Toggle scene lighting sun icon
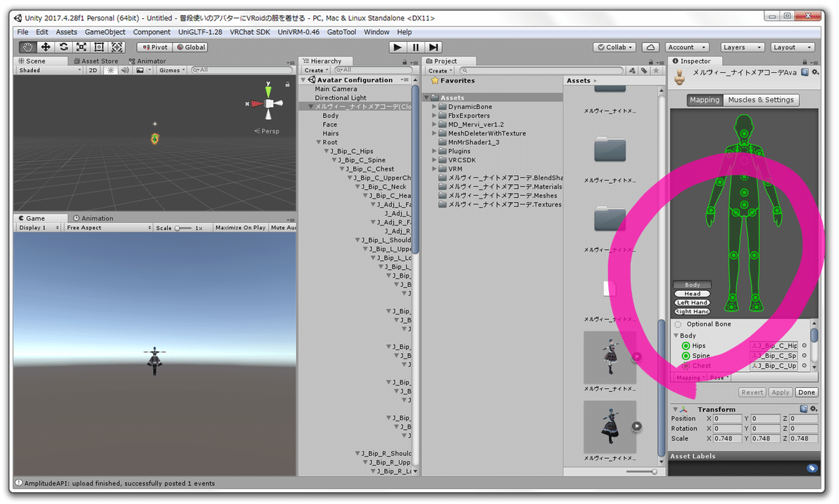The height and width of the screenshot is (504, 839). coord(110,70)
